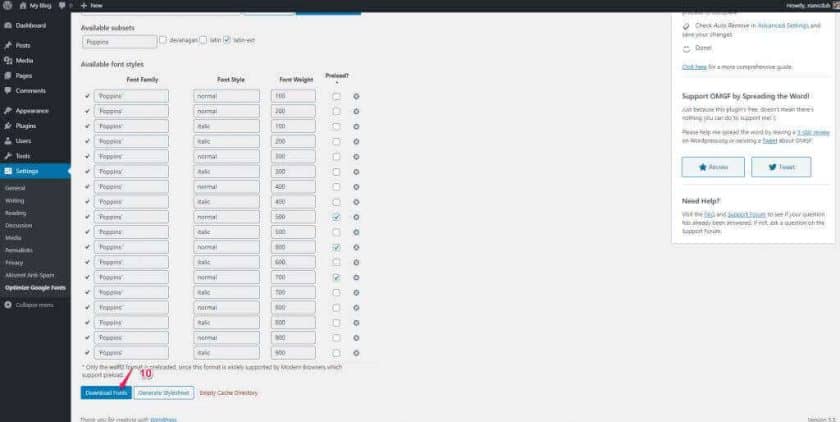Delete the normal 700 font style
Viewport: 840px width, 422px height.
click(356, 277)
